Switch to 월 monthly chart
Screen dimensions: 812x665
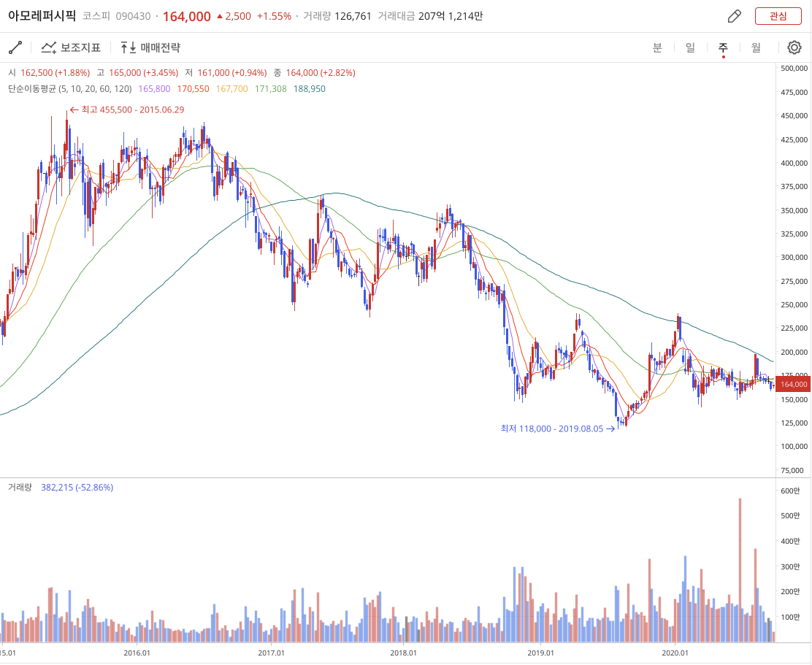tap(756, 47)
